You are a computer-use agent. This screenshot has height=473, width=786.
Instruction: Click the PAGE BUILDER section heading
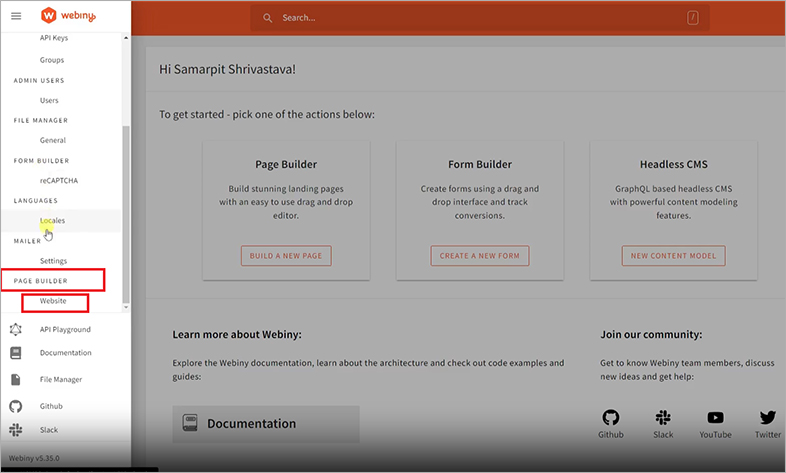(41, 281)
